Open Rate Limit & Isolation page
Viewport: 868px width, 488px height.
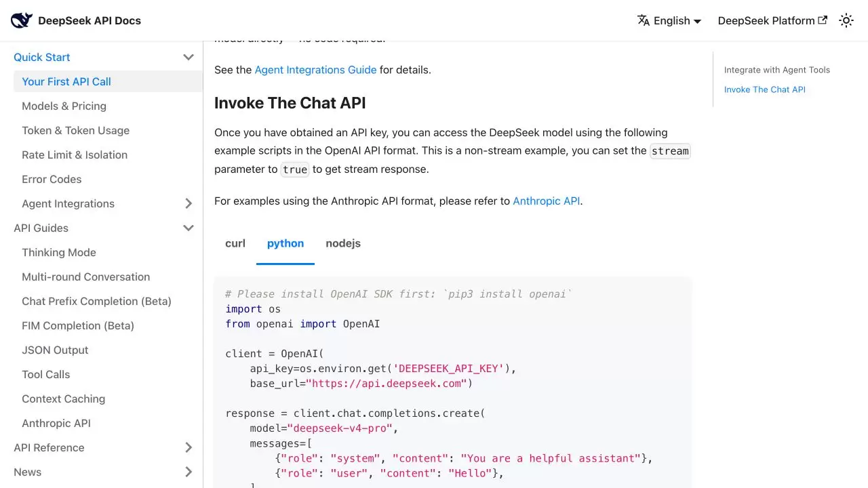pyautogui.click(x=75, y=155)
